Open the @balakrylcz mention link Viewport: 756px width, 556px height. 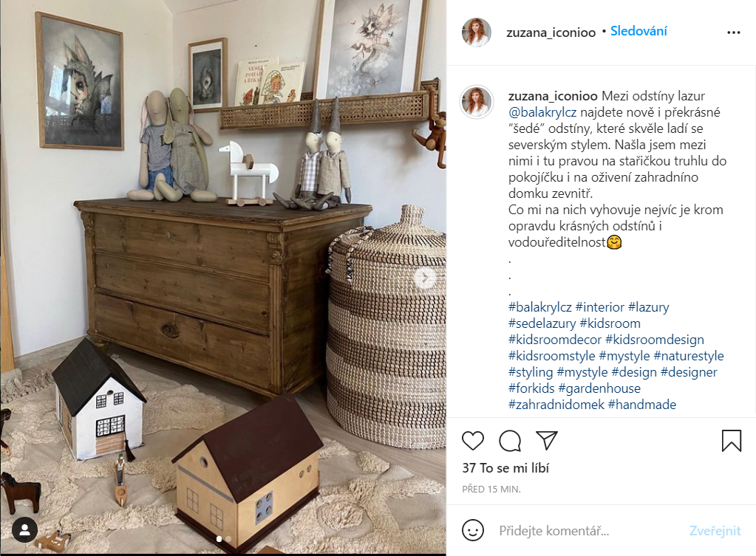tap(542, 112)
